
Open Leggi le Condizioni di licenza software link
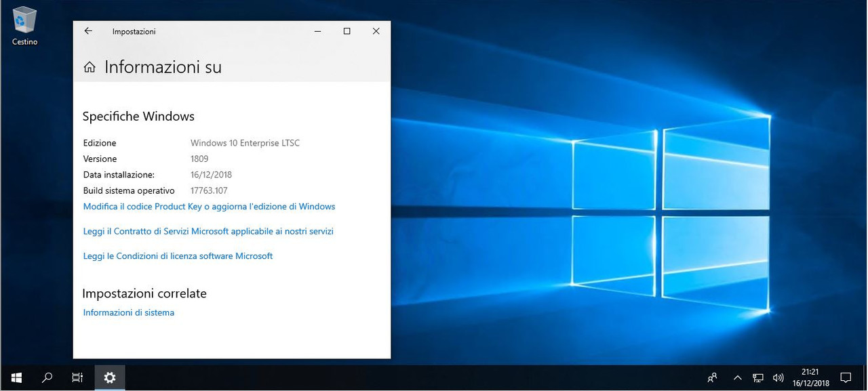coord(178,256)
